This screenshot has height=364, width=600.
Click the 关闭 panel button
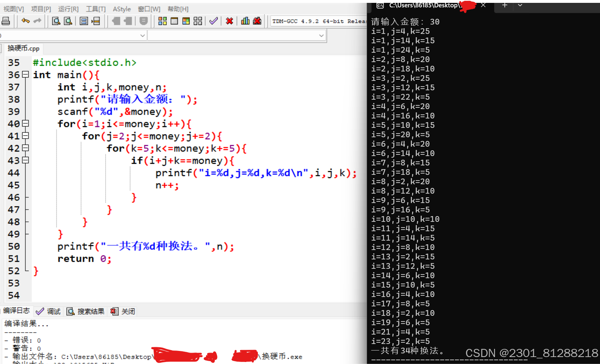[123, 311]
